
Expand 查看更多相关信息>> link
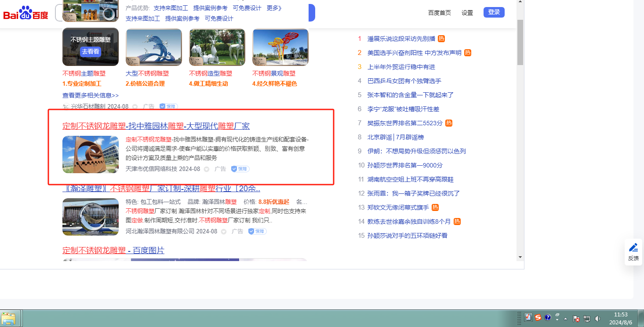tap(91, 95)
